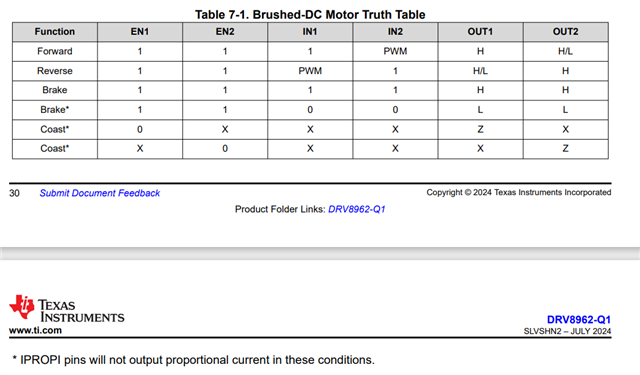The width and height of the screenshot is (640, 375).
Task: Click the www.ti.com web address
Action: click(36, 330)
